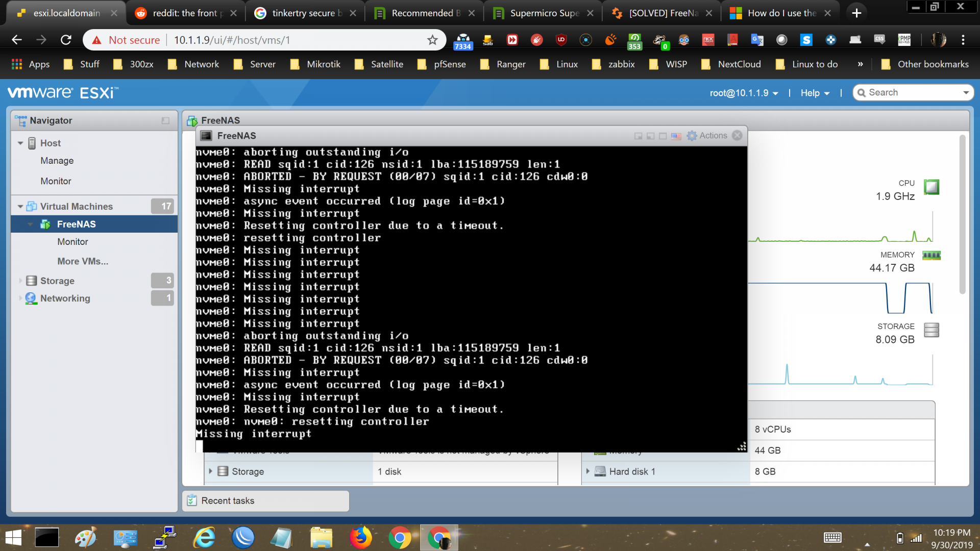
Task: Expand the Hard disk 1 hardware row
Action: point(588,471)
